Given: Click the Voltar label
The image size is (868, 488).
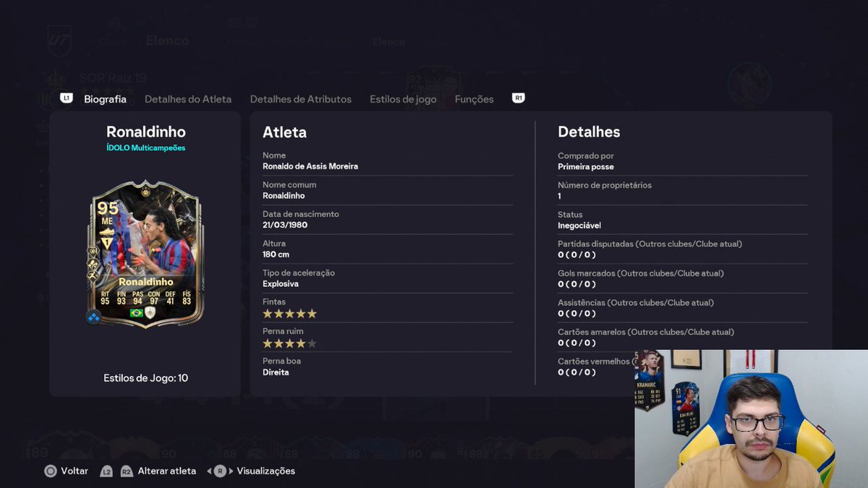Looking at the screenshot, I should click(75, 471).
